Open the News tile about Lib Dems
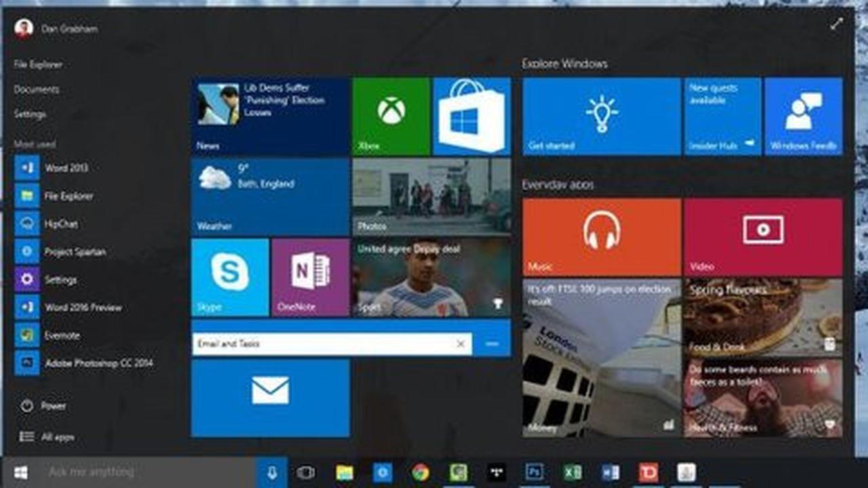The image size is (868, 488). click(271, 116)
